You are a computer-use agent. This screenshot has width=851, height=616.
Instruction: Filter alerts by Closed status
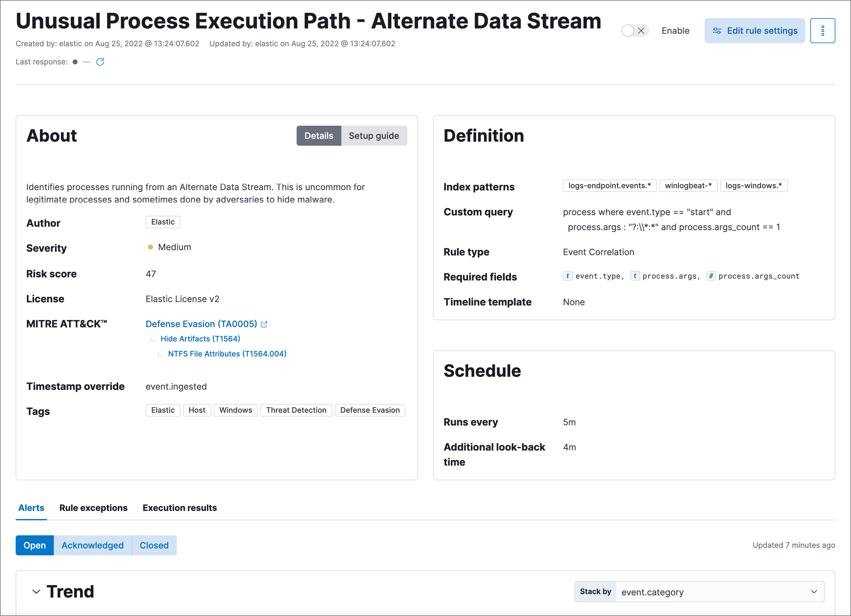click(154, 545)
